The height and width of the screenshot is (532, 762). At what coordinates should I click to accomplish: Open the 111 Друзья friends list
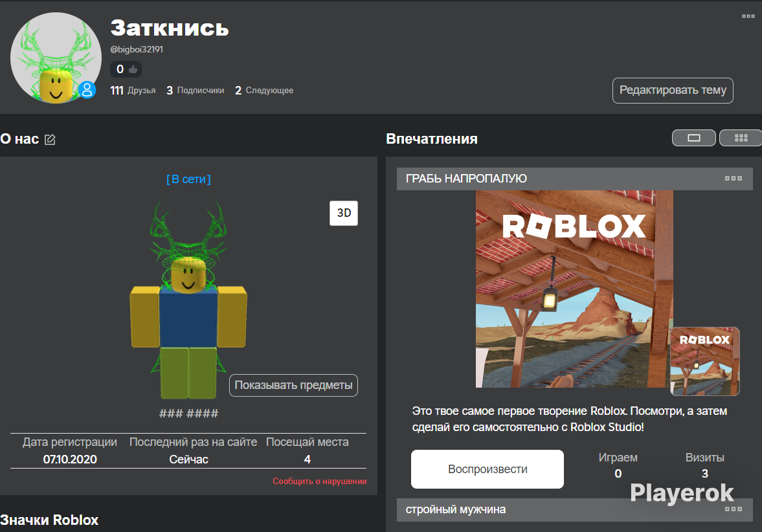(x=133, y=91)
